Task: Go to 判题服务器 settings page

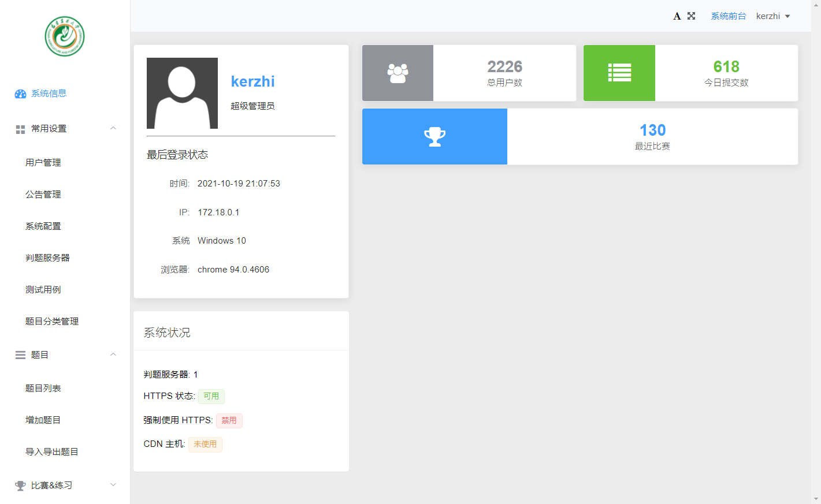Action: click(x=47, y=258)
